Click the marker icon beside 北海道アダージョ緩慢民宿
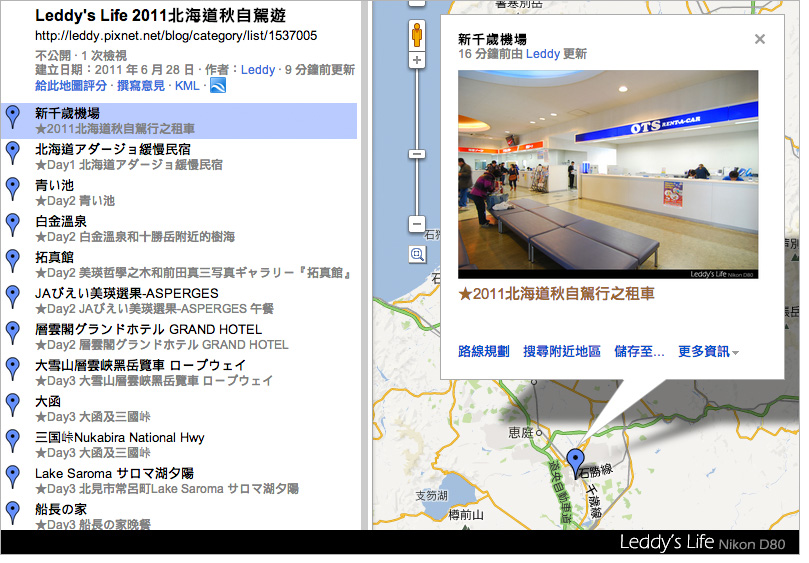809x563 pixels. 13,154
